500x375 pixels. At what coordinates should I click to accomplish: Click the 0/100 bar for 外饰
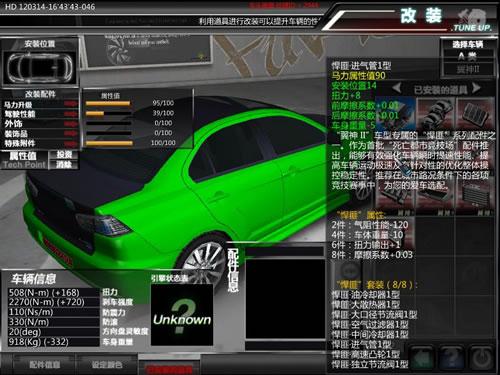click(x=108, y=123)
